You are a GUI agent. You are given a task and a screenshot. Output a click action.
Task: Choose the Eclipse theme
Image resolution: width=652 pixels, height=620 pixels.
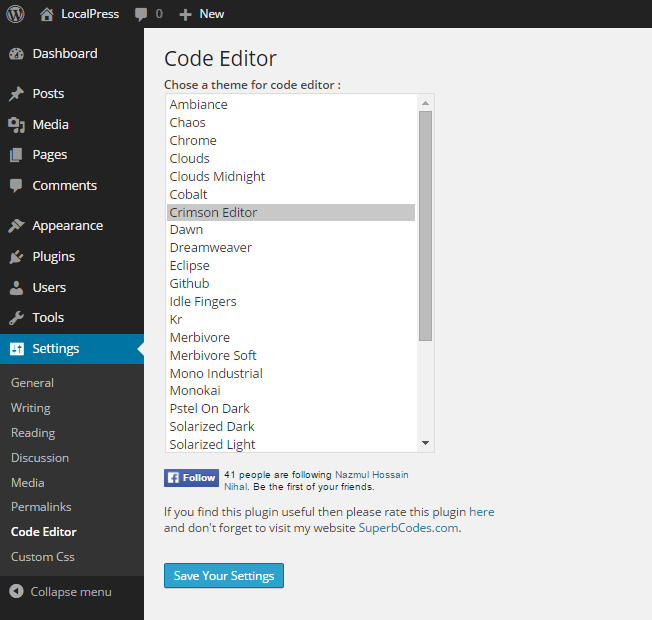pyautogui.click(x=291, y=266)
